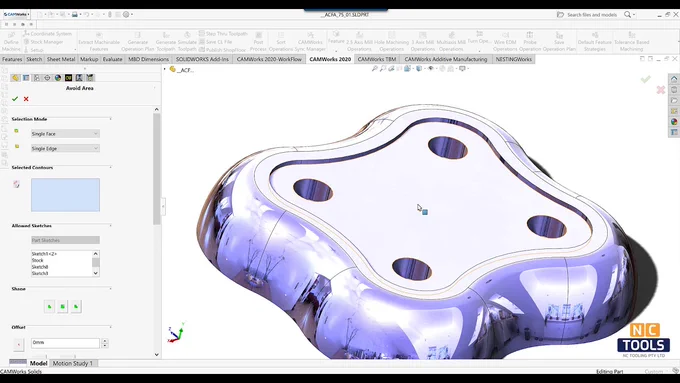The width and height of the screenshot is (680, 383).
Task: Select second Shape option button
Action: [62, 307]
